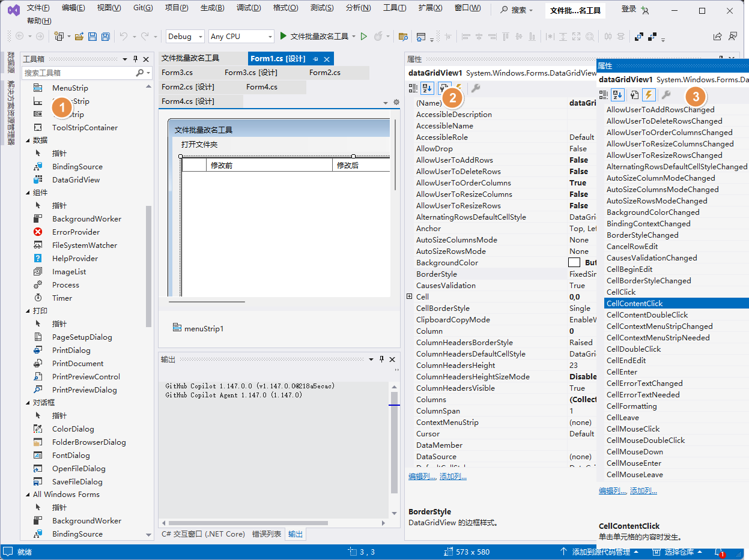Screen dimensions: 749x560
Task: Open the 扩展(X) menu
Action: pos(430,8)
